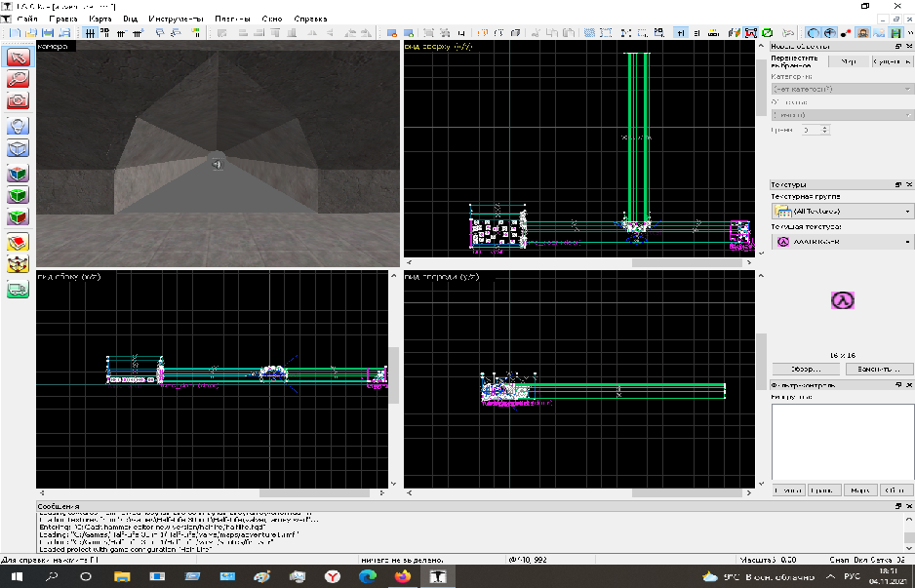Open Firefox from the taskbar
Screen dimensions: 915x588
pyautogui.click(x=403, y=576)
